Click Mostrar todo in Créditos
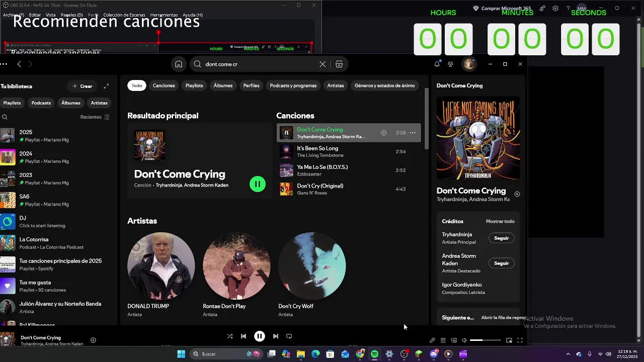Image resolution: width=644 pixels, height=362 pixels. 500,221
